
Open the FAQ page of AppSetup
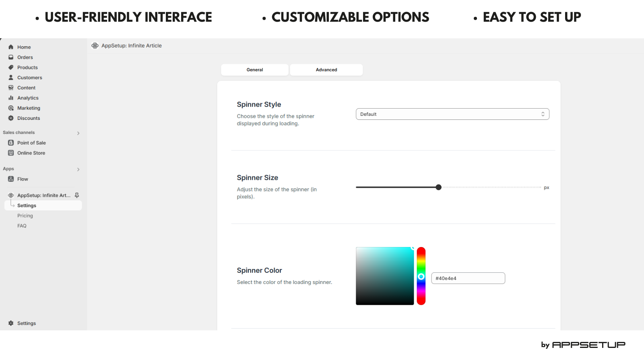(22, 226)
